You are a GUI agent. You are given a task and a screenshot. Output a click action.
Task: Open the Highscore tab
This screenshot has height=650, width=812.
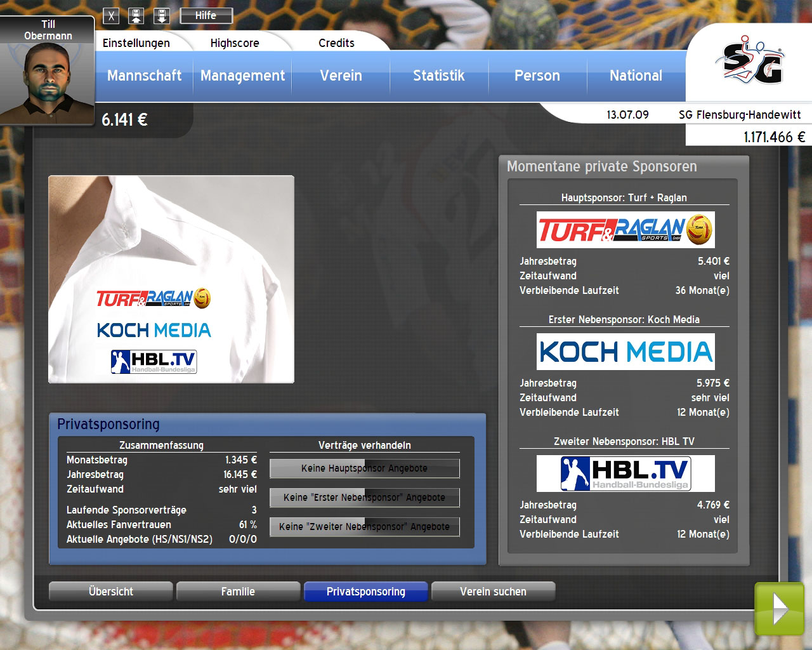click(235, 43)
